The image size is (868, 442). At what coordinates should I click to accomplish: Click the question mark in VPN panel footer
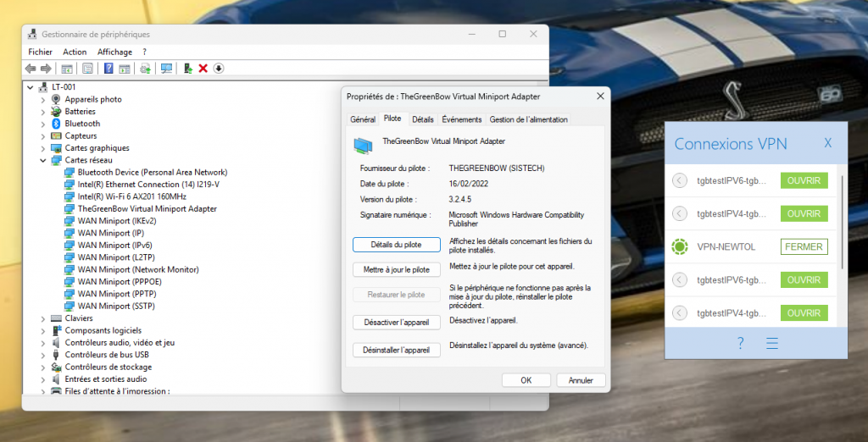[x=740, y=343]
